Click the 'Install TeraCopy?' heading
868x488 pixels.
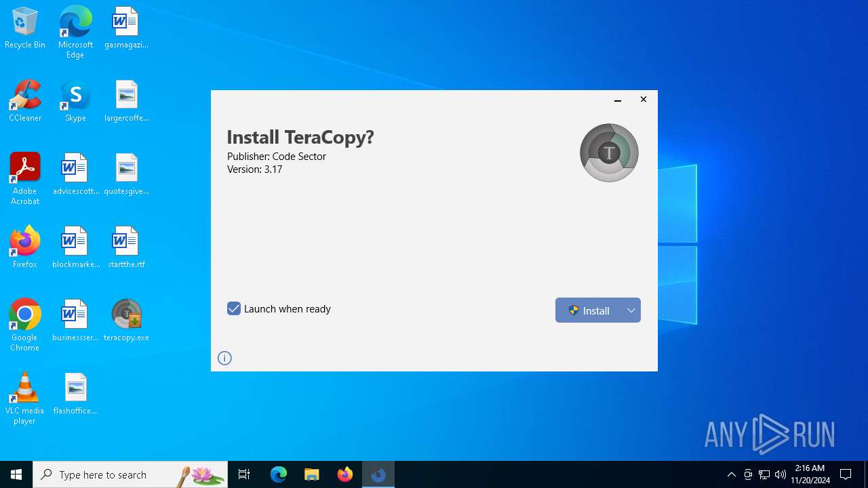tap(300, 138)
